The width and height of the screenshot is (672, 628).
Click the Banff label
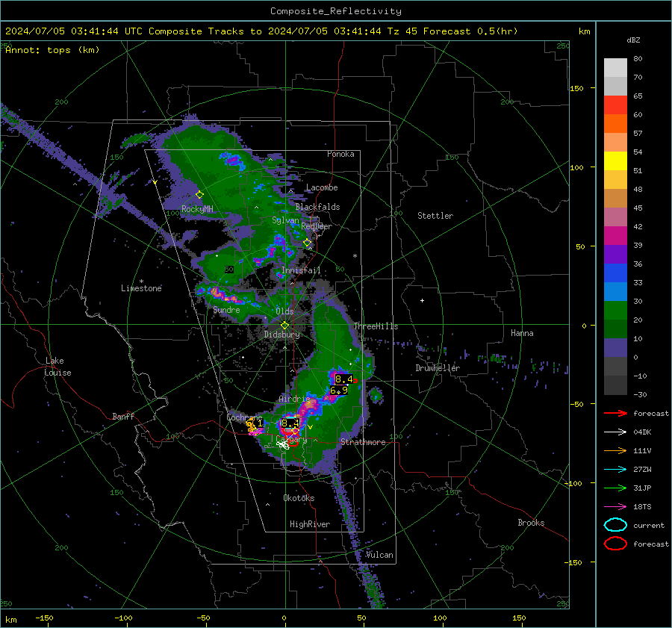[x=123, y=417]
